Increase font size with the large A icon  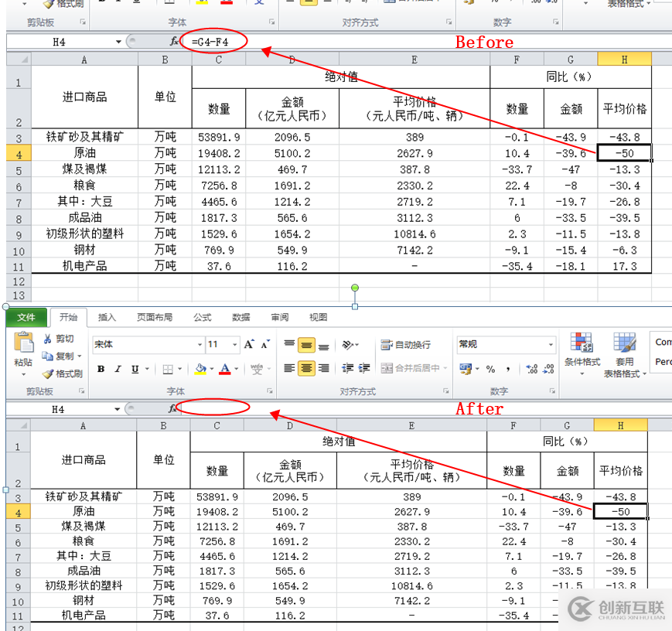[x=249, y=344]
